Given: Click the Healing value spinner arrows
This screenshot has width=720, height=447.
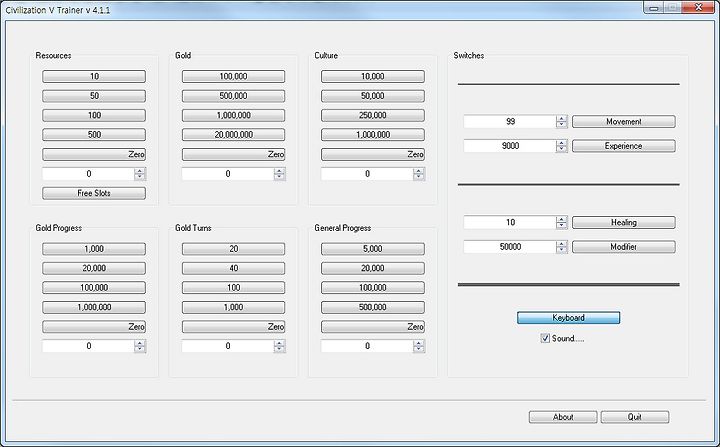Looking at the screenshot, I should click(x=561, y=222).
